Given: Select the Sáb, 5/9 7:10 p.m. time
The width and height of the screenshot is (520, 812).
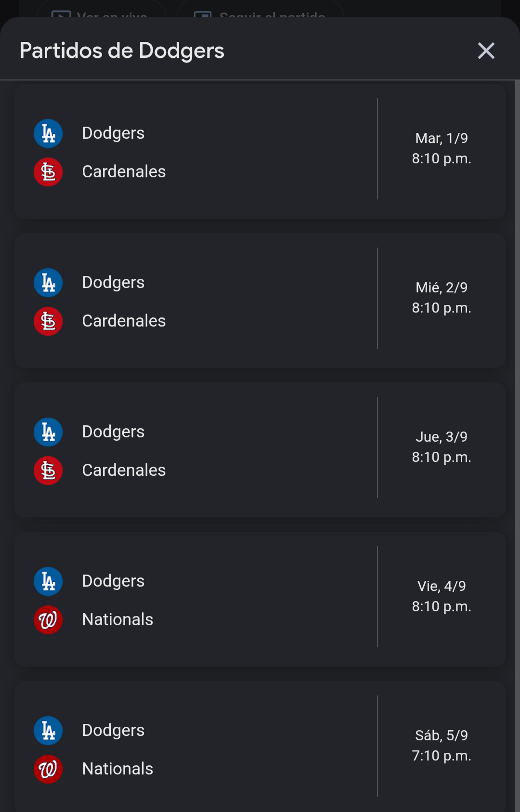Looking at the screenshot, I should 442,746.
